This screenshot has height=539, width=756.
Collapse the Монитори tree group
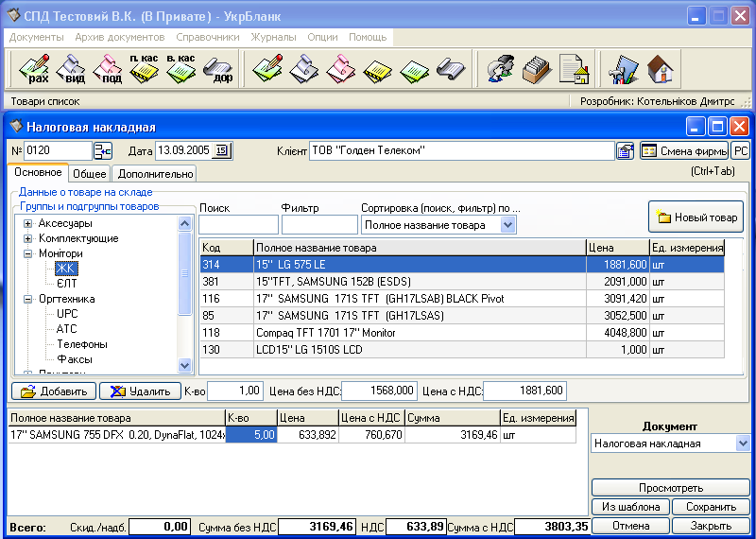coord(28,254)
